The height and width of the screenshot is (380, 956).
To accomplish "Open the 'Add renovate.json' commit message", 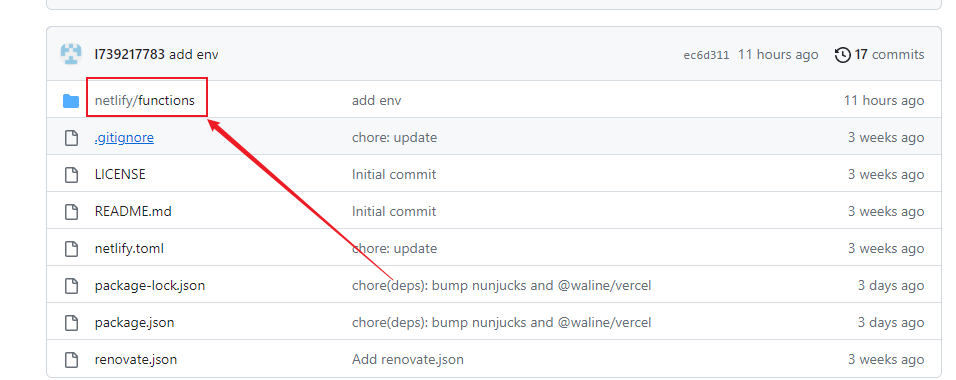I will pyautogui.click(x=408, y=360).
